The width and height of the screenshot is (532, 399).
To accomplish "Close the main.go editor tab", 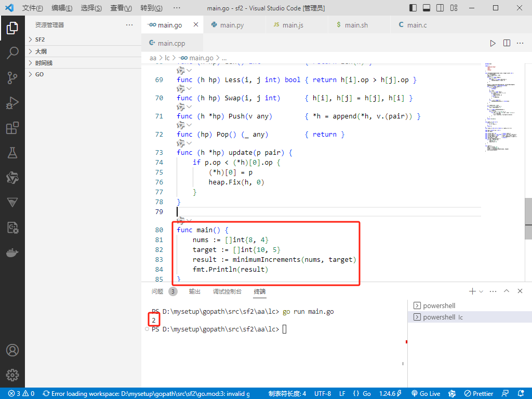I will tap(196, 24).
